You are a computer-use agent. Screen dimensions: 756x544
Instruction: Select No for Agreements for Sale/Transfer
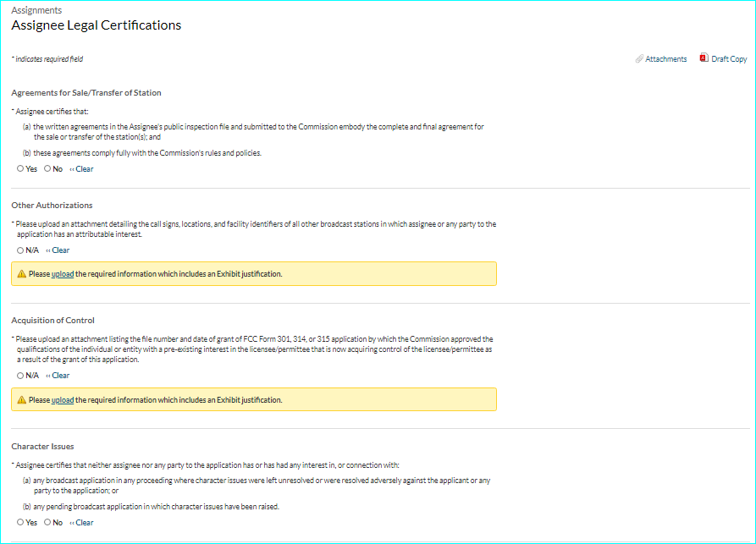(x=47, y=169)
